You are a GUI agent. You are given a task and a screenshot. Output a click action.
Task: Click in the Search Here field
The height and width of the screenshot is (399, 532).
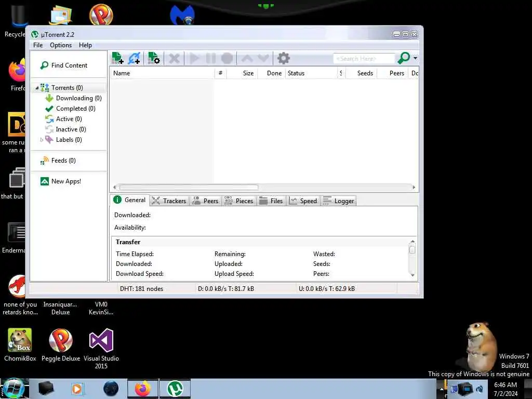(x=364, y=58)
